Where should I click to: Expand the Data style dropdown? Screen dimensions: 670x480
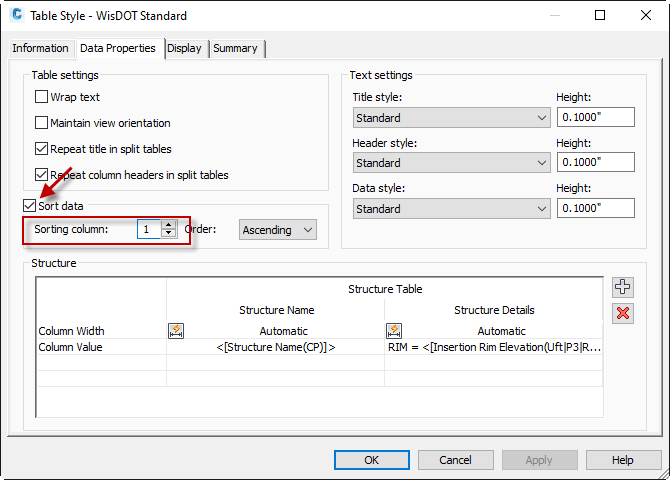pos(451,209)
